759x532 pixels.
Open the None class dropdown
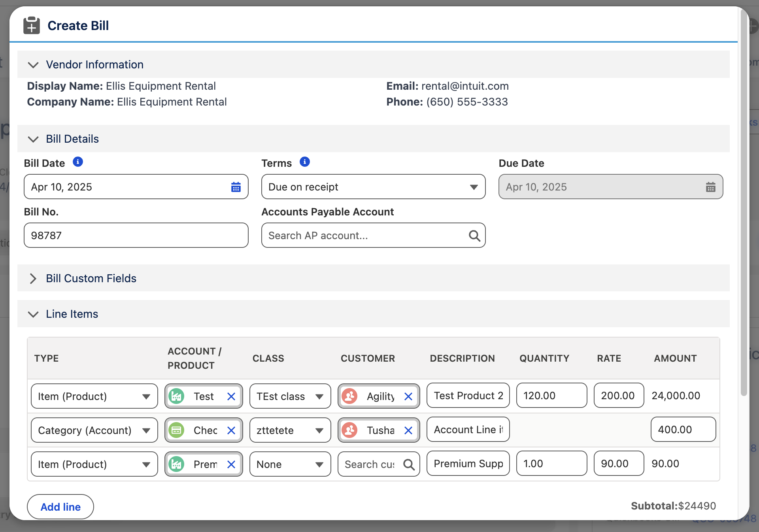[x=290, y=464]
